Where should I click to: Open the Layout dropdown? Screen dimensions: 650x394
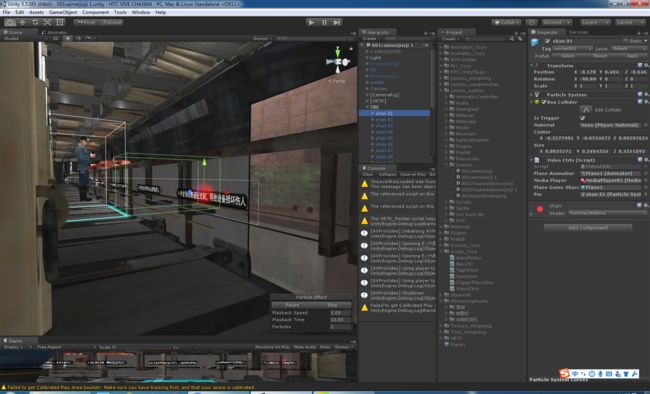630,22
